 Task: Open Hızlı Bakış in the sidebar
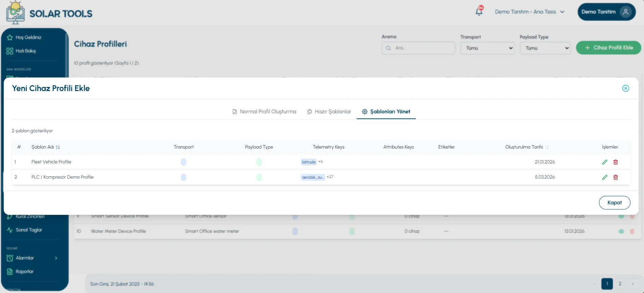(26, 51)
